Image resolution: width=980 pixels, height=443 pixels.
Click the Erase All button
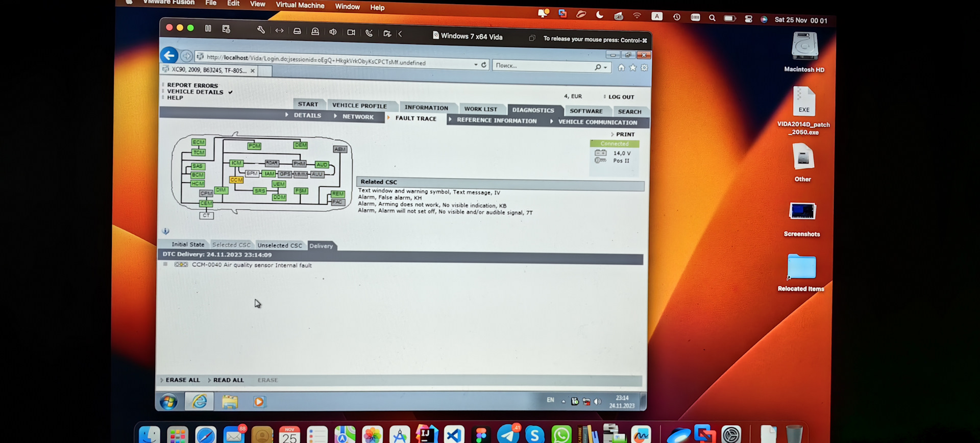[x=183, y=380]
